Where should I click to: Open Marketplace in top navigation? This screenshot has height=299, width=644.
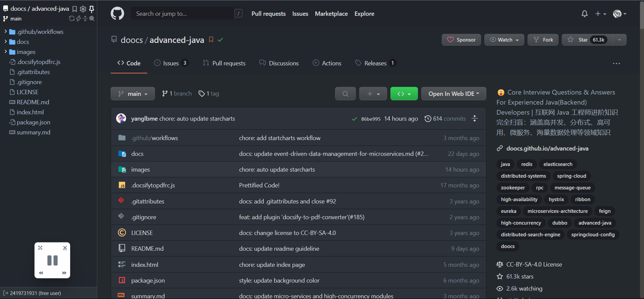[331, 14]
